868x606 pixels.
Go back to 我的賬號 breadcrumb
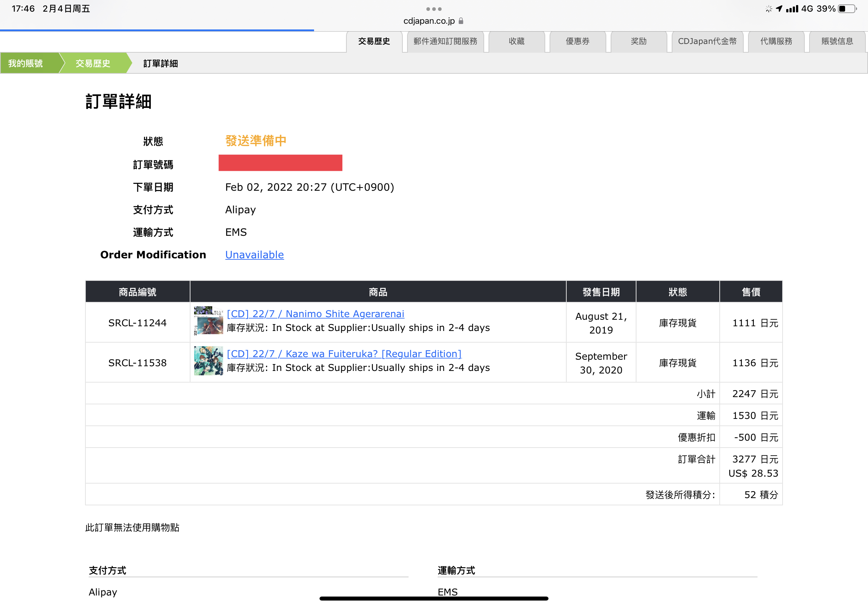point(26,63)
